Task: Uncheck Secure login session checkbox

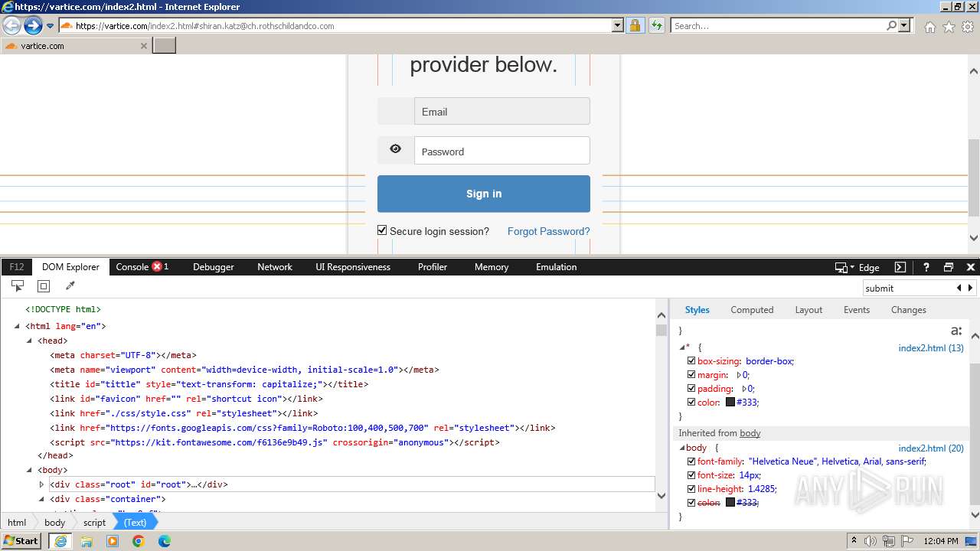Action: click(382, 230)
